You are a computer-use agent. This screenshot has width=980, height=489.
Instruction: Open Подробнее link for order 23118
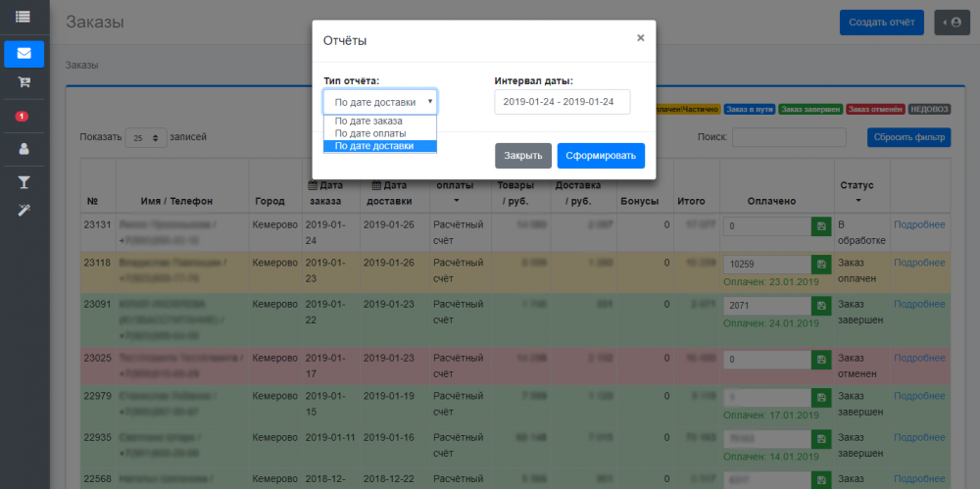pos(919,263)
